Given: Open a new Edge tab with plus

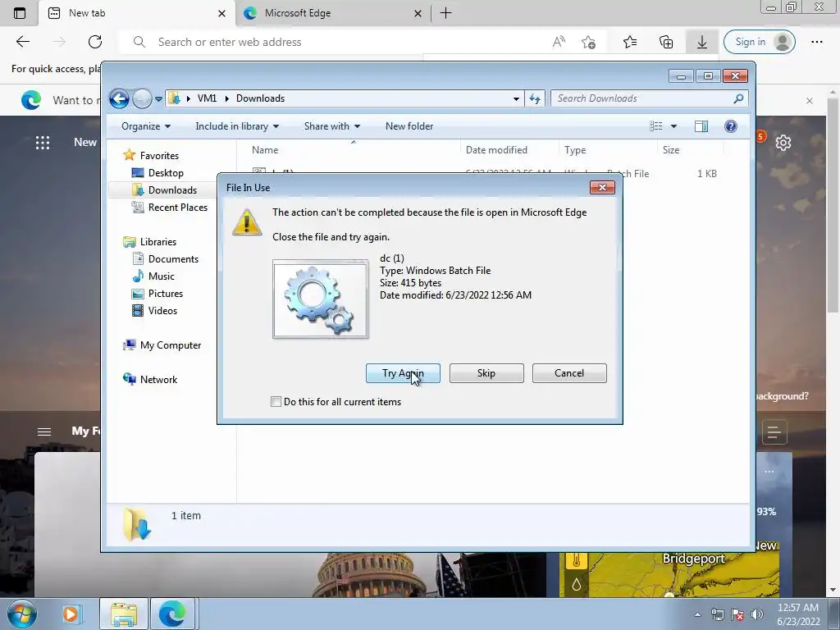Looking at the screenshot, I should point(445,13).
